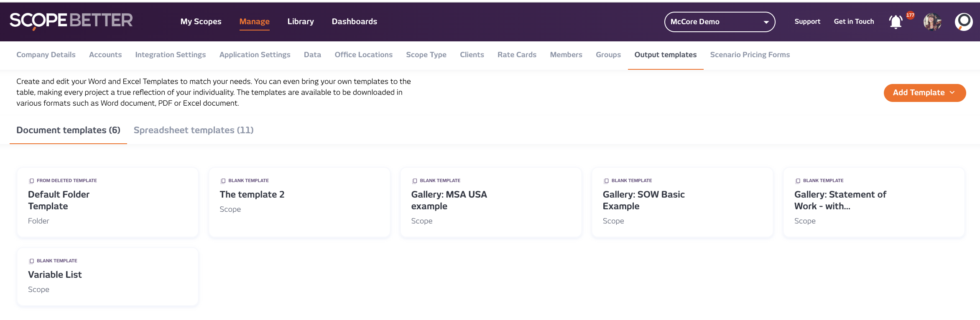Open Gallery: Statement of Work template card

tap(874, 203)
